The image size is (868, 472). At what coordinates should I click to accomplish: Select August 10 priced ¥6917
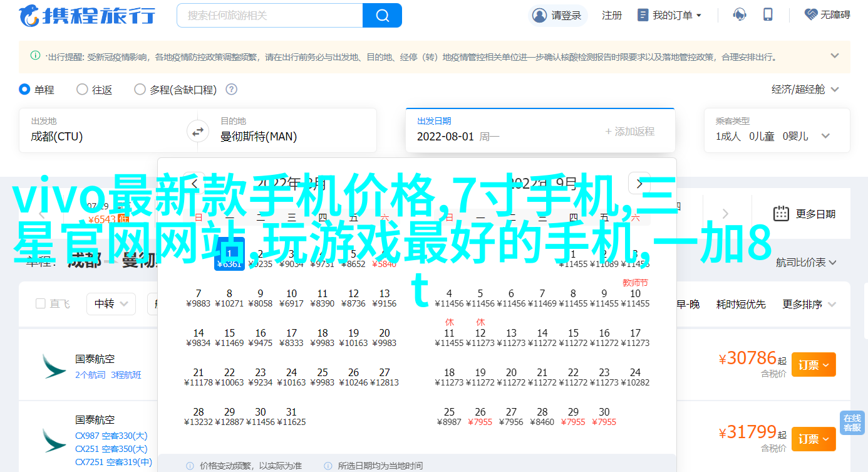[291, 298]
